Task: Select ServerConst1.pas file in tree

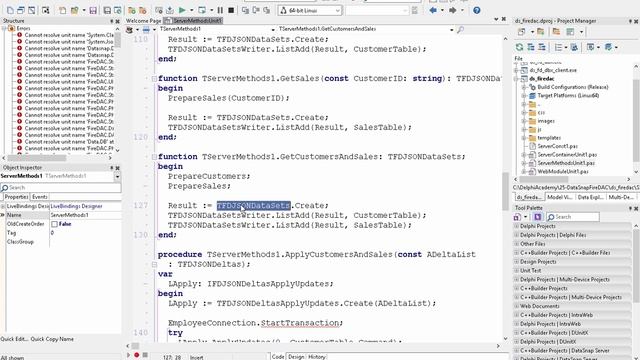Action: coord(558,146)
